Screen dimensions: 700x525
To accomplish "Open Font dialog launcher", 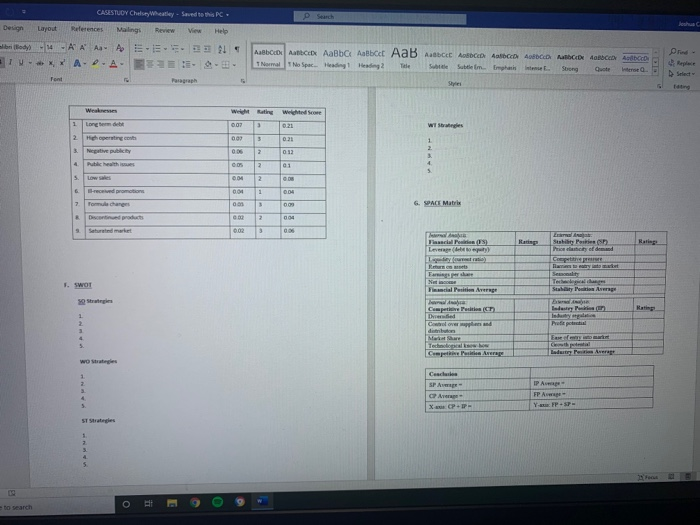I will [x=126, y=80].
